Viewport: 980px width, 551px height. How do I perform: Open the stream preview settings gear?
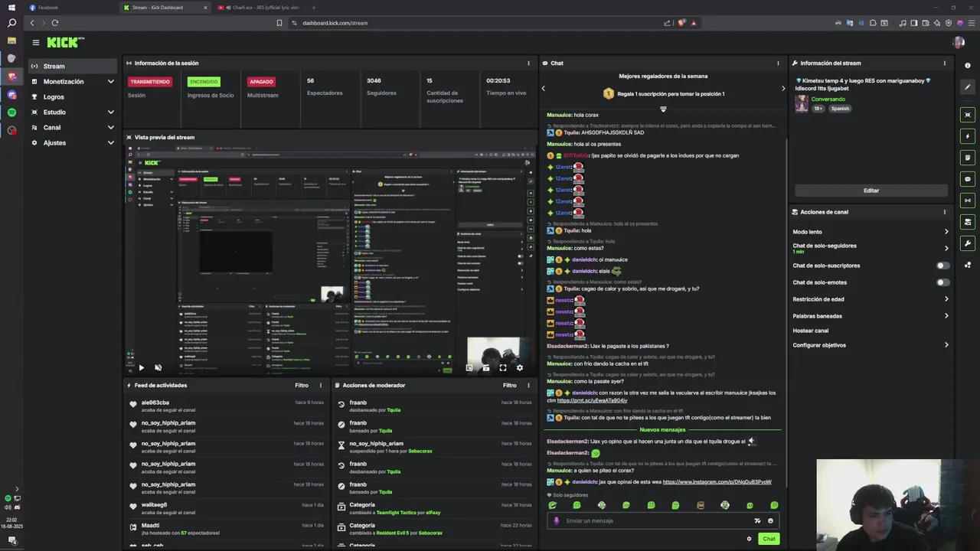tap(520, 368)
